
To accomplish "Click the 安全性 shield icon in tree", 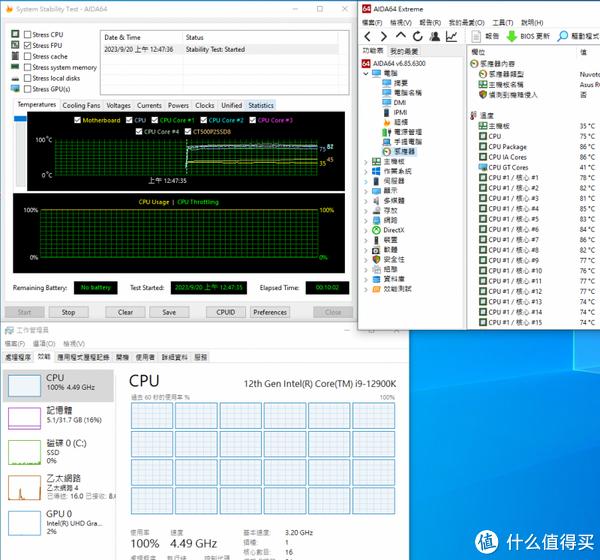I will click(x=376, y=260).
